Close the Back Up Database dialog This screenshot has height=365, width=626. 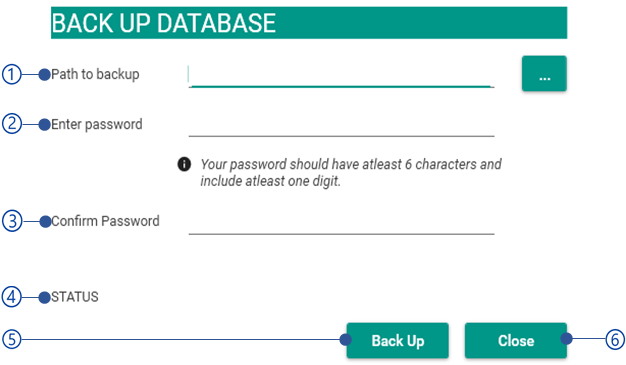pos(516,341)
